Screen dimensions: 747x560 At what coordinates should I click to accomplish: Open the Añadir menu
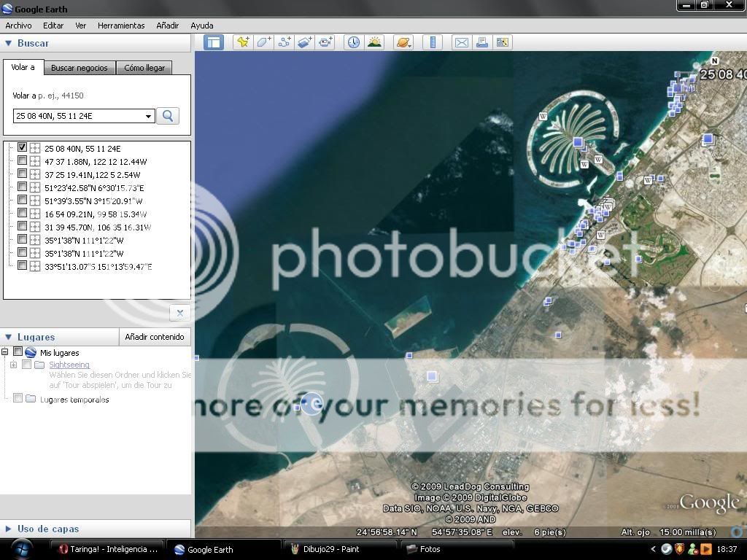pyautogui.click(x=167, y=26)
